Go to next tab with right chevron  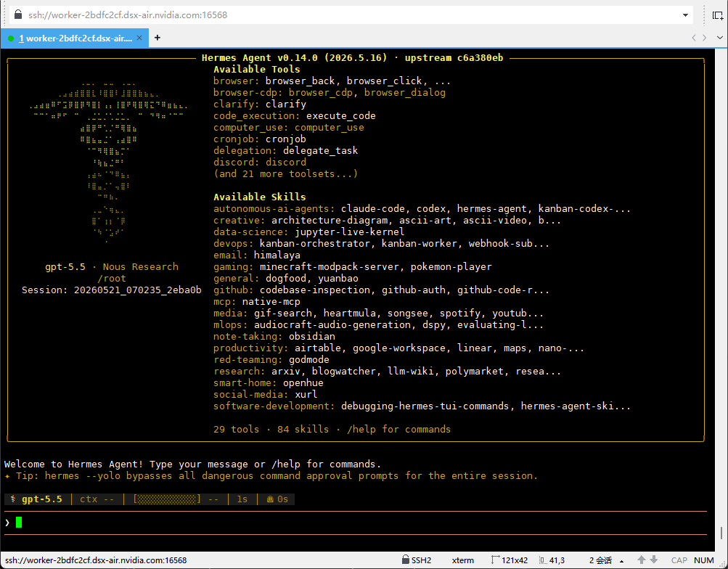(704, 38)
